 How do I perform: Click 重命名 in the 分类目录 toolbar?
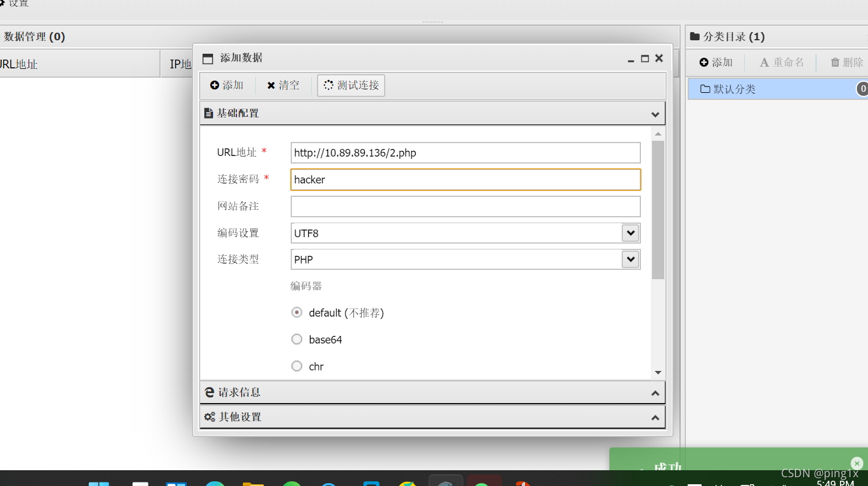pyautogui.click(x=782, y=63)
